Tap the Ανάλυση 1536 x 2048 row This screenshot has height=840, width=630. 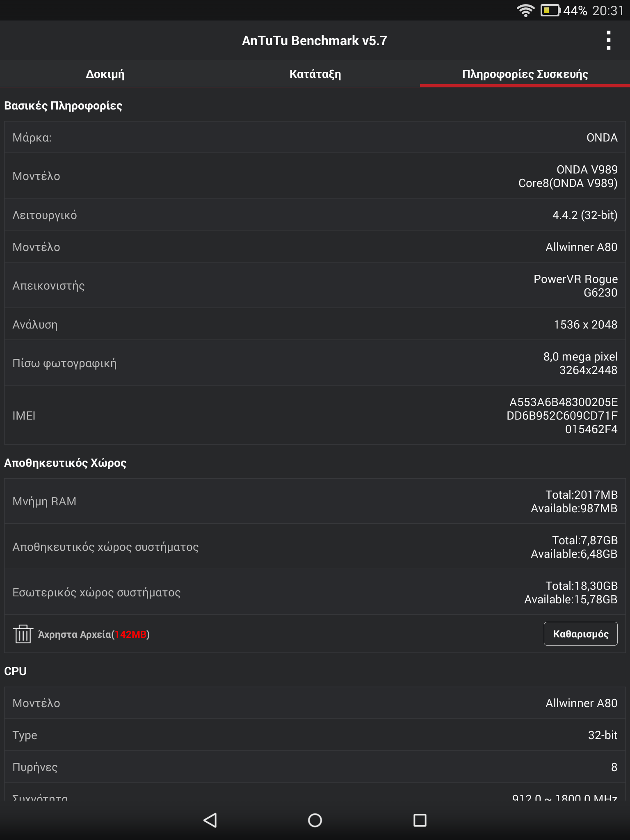[315, 324]
